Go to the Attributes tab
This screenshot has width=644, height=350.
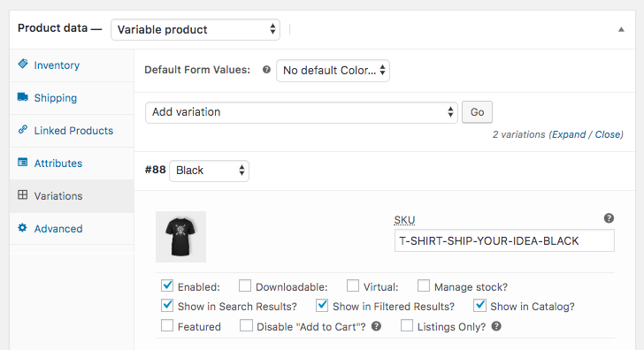(x=72, y=164)
